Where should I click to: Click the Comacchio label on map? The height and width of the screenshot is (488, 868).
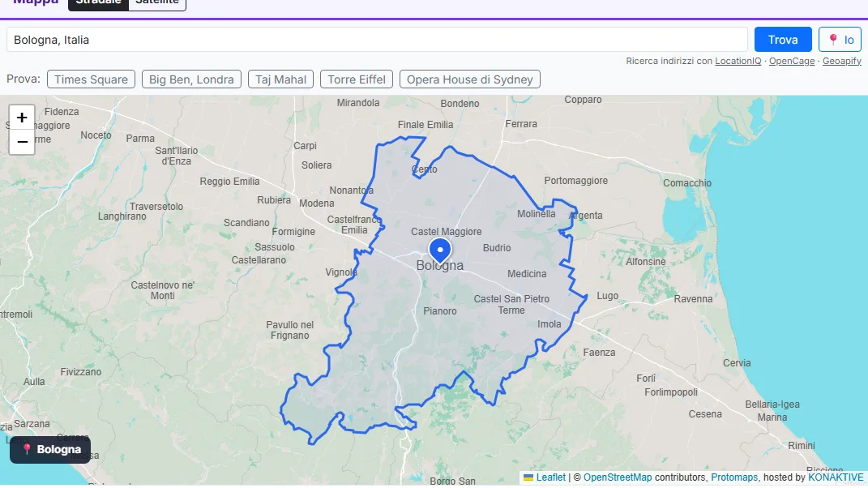tap(687, 183)
